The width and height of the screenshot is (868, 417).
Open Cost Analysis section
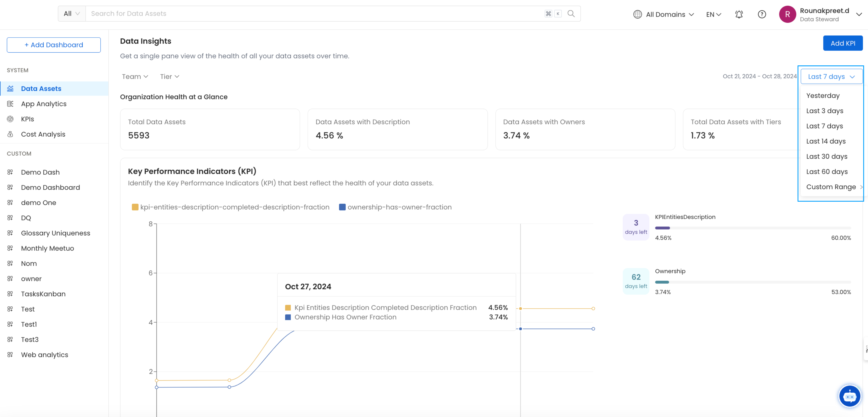(x=43, y=134)
